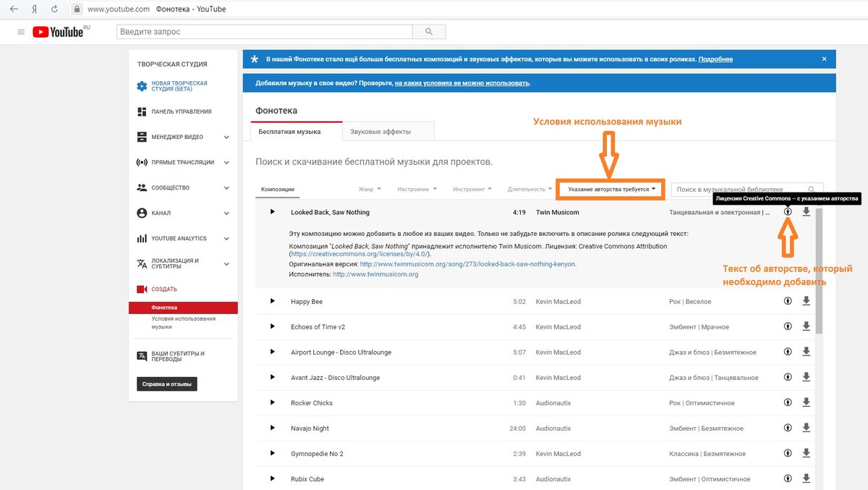Click the search magnifier button

(429, 32)
